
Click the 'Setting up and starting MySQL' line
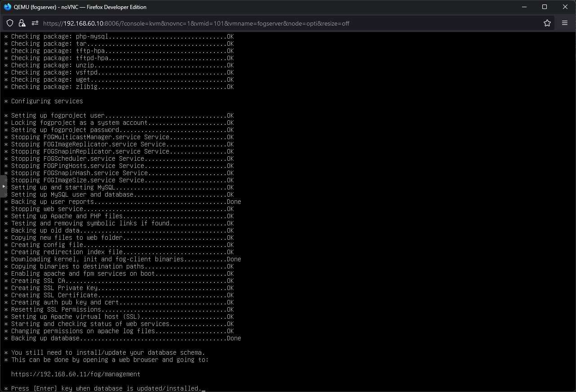click(x=119, y=187)
